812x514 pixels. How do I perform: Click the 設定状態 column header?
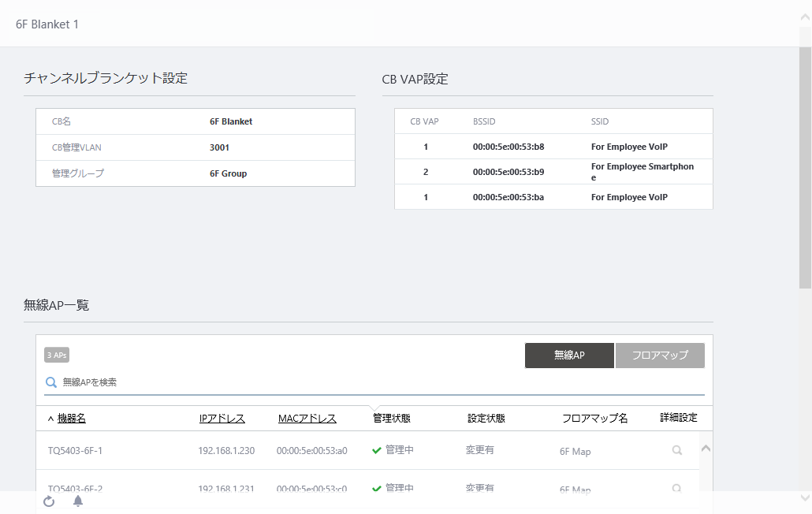click(486, 419)
